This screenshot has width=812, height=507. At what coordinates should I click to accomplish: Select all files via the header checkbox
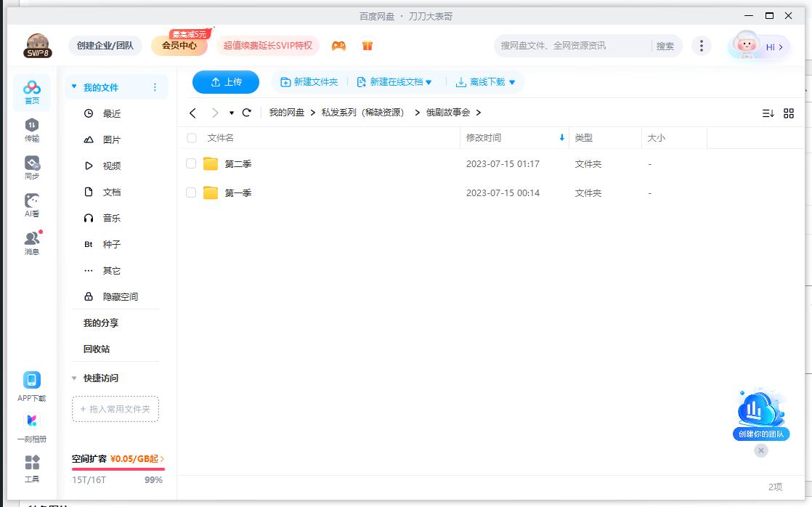[191, 137]
